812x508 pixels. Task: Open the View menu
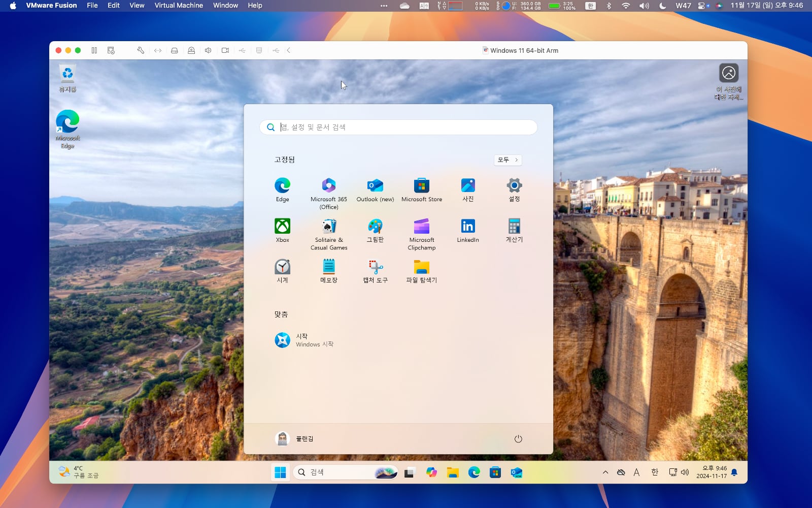(x=137, y=6)
